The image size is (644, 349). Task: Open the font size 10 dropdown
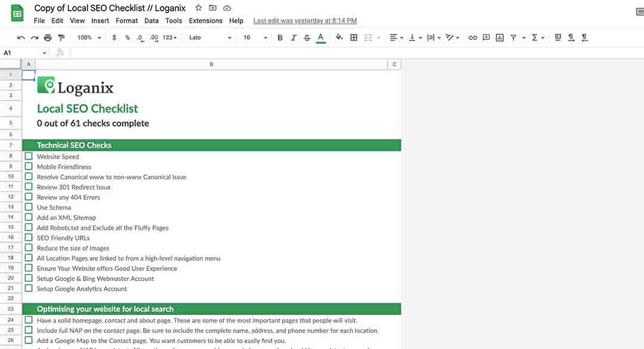pyautogui.click(x=255, y=38)
